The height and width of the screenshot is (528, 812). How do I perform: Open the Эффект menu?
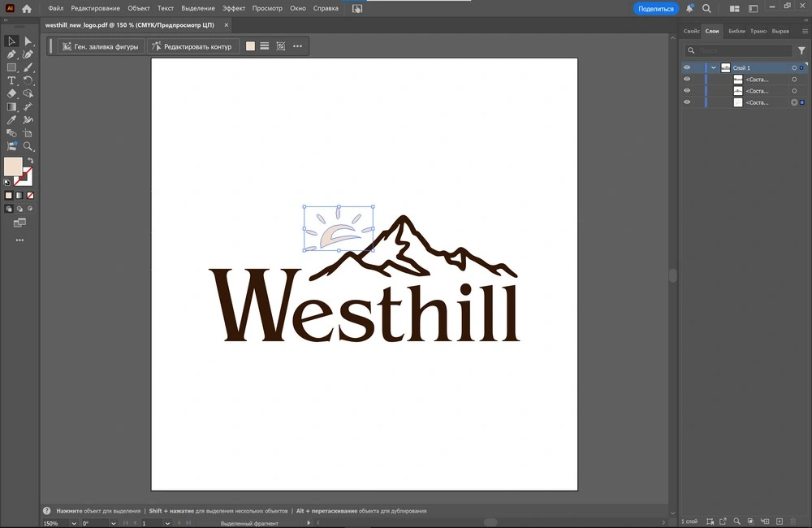point(234,8)
